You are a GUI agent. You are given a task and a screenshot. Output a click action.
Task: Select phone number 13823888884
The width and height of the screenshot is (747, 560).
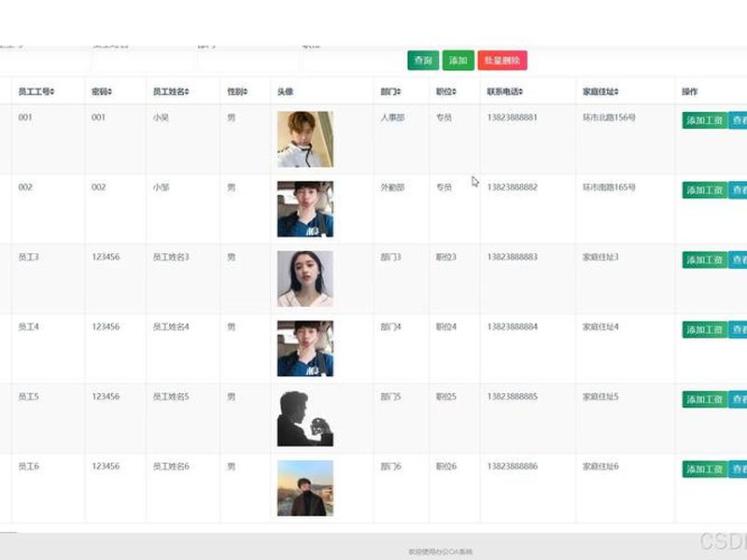click(x=512, y=327)
